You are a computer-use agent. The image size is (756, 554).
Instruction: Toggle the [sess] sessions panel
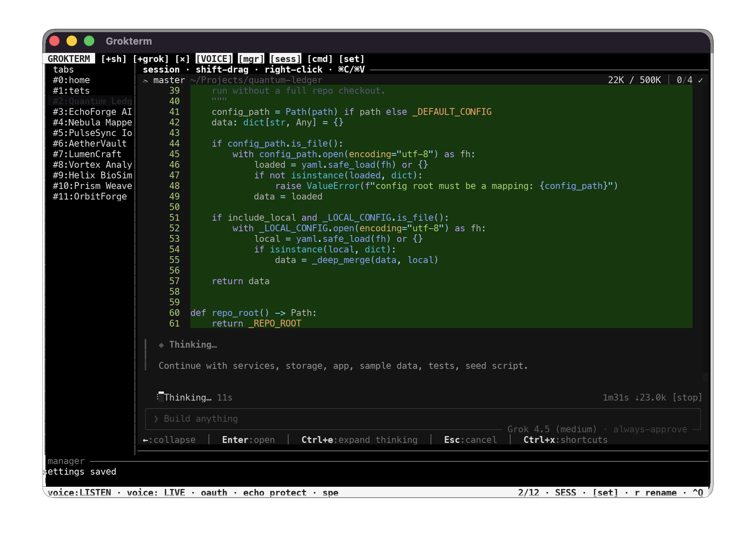tap(285, 59)
